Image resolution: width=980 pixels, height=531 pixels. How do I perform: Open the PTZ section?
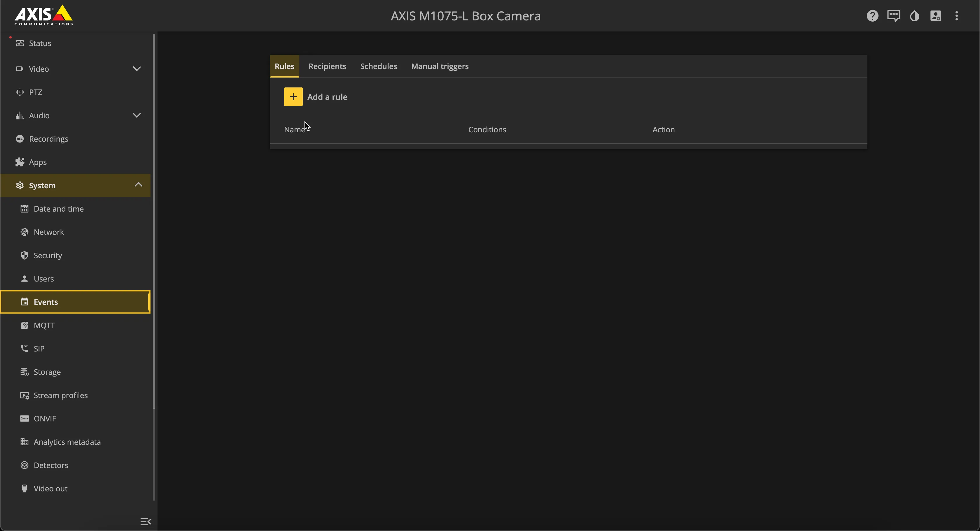[x=75, y=92]
